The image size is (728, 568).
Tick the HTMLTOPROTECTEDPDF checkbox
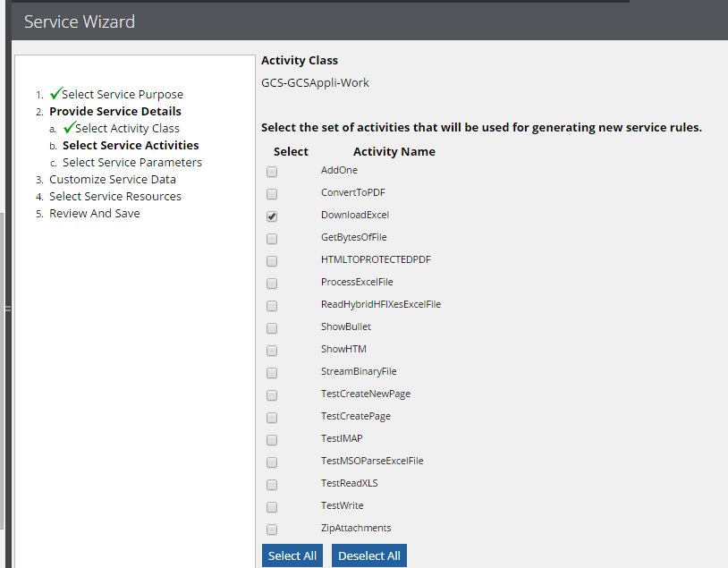click(x=272, y=261)
